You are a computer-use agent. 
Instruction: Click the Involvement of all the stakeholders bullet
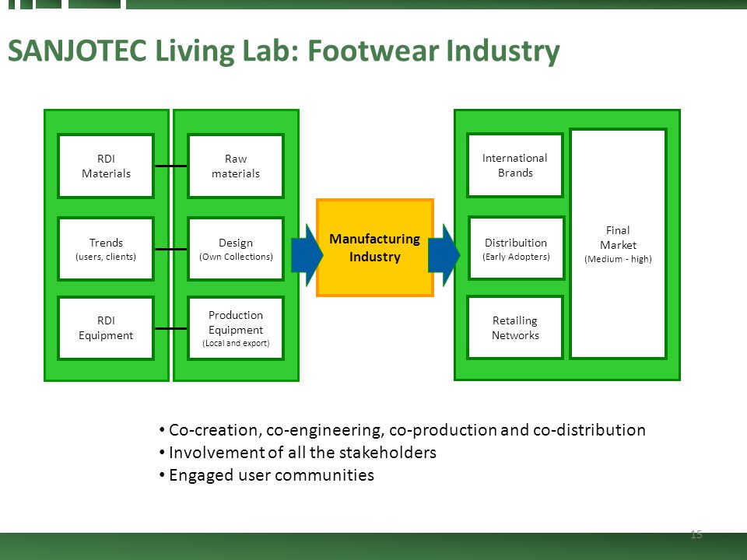click(298, 453)
